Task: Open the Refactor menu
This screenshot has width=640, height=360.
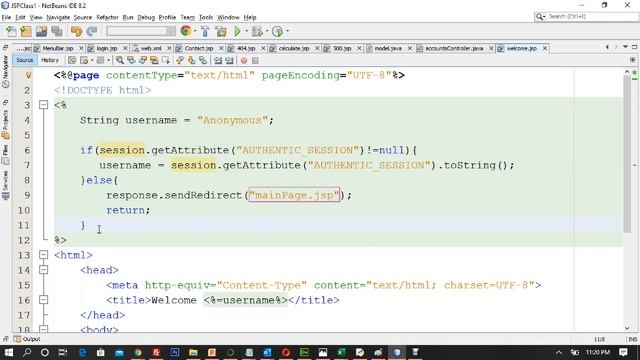Action: pyautogui.click(x=107, y=17)
